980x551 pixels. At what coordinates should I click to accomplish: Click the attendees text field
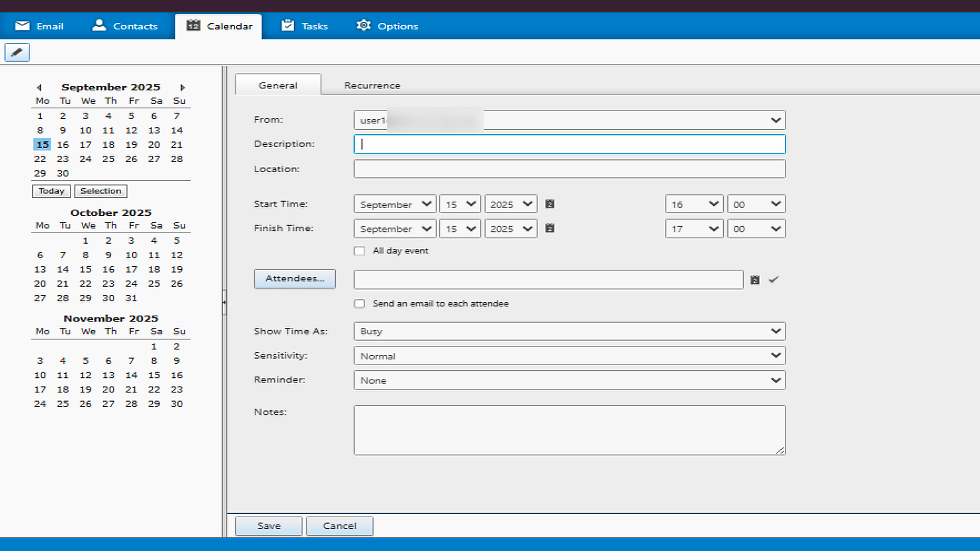coord(548,280)
